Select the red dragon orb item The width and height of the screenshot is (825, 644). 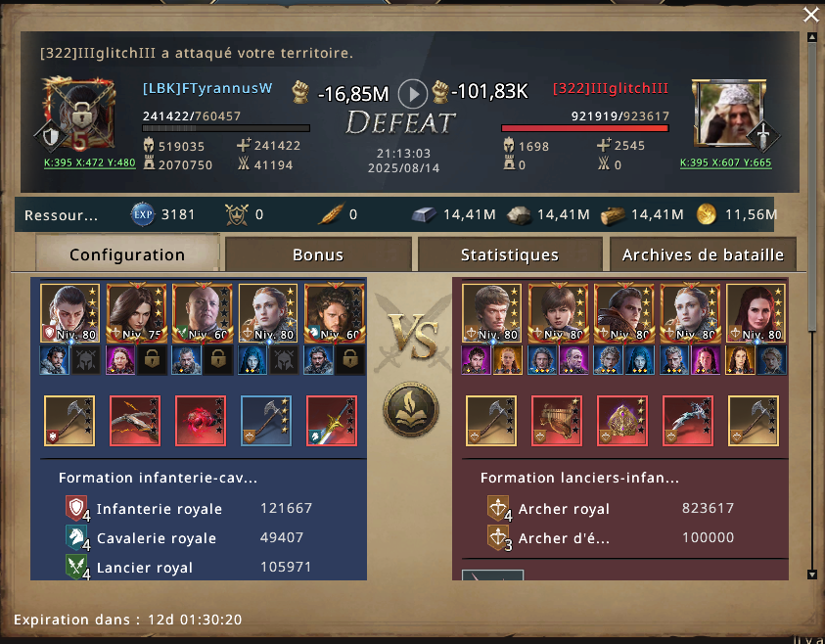pyautogui.click(x=201, y=421)
